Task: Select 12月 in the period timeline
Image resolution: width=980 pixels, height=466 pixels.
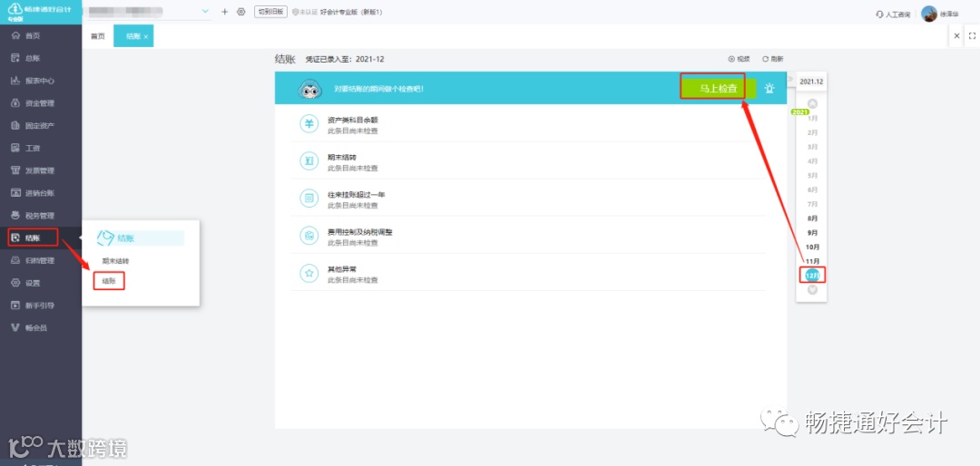Action: [812, 275]
